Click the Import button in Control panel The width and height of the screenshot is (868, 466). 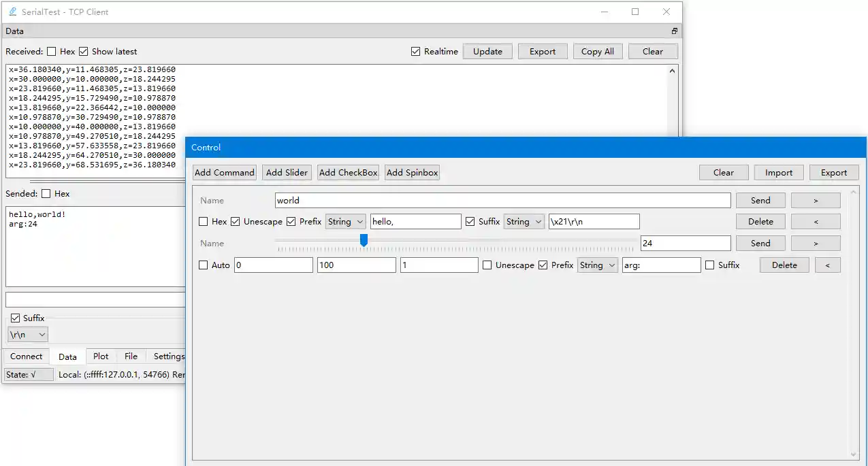(778, 173)
